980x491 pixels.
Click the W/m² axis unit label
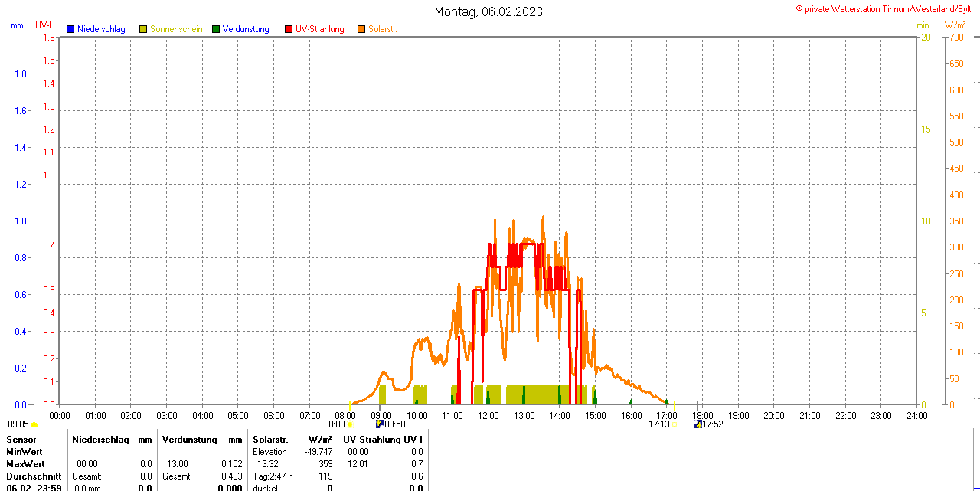coord(955,25)
